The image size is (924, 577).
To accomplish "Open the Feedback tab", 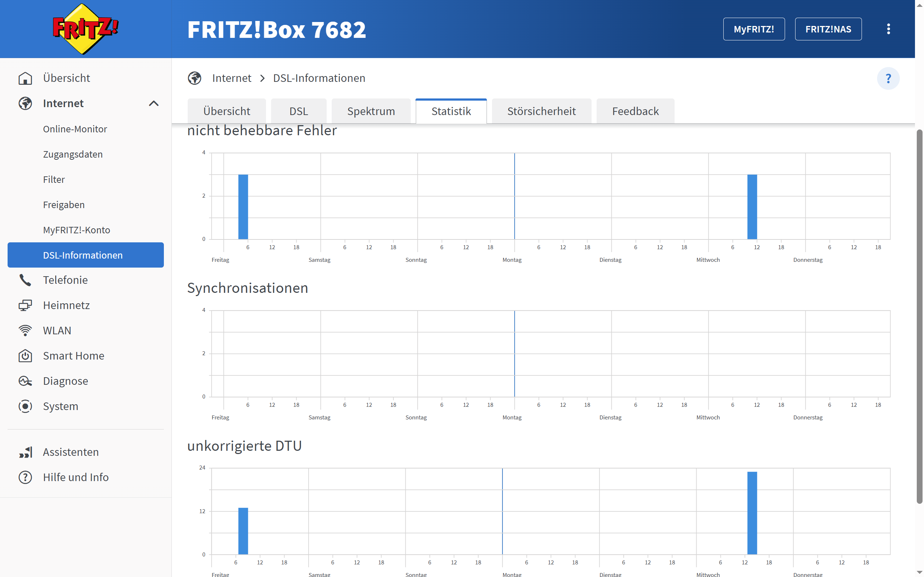I will [x=635, y=111].
